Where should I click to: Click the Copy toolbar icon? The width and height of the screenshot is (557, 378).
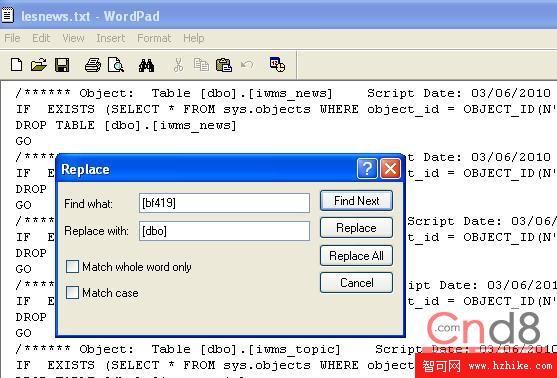pyautogui.click(x=201, y=65)
